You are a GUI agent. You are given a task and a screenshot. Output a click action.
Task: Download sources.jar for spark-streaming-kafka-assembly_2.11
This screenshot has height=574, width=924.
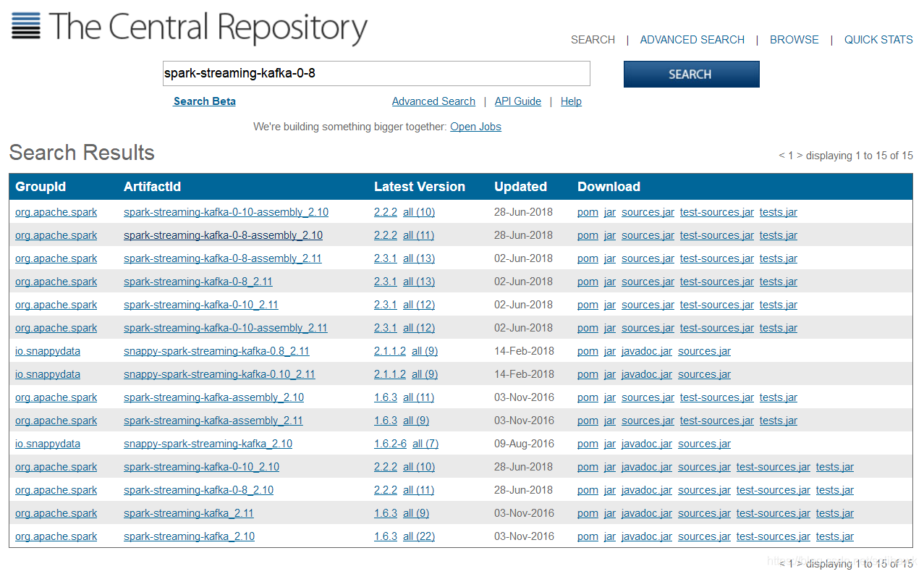(x=648, y=421)
